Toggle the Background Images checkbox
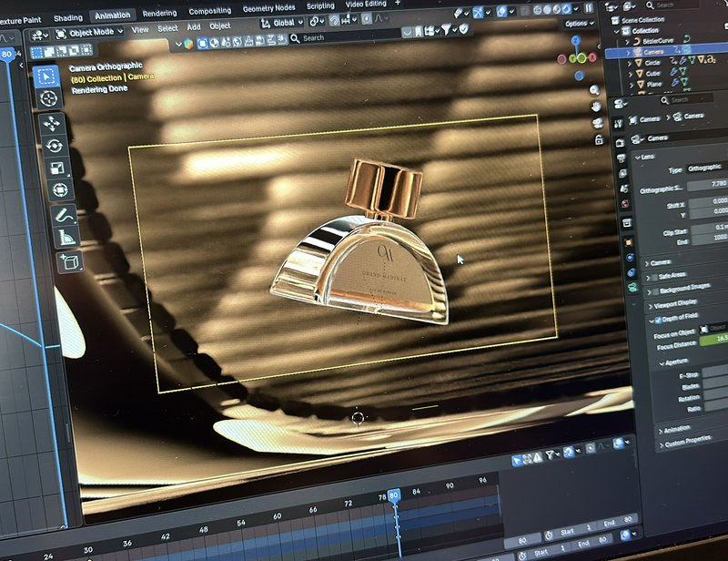The height and width of the screenshot is (561, 728). tap(655, 292)
